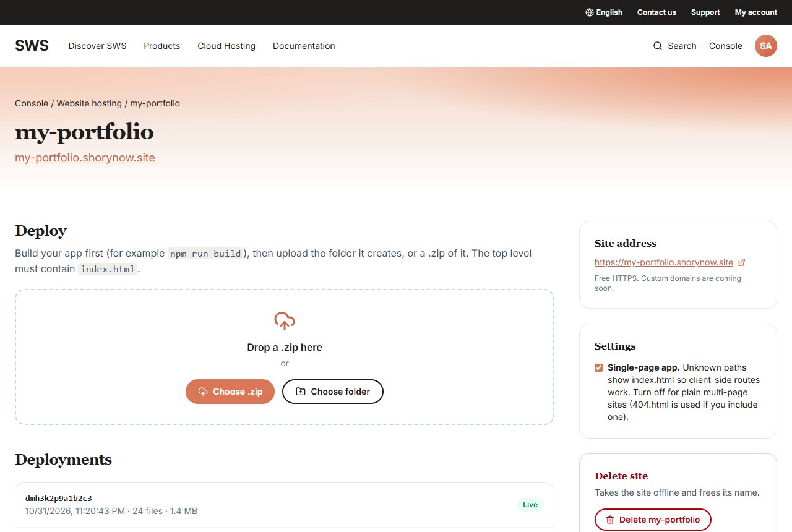Click the folder icon on Choose folder
The width and height of the screenshot is (792, 532).
[x=301, y=392]
